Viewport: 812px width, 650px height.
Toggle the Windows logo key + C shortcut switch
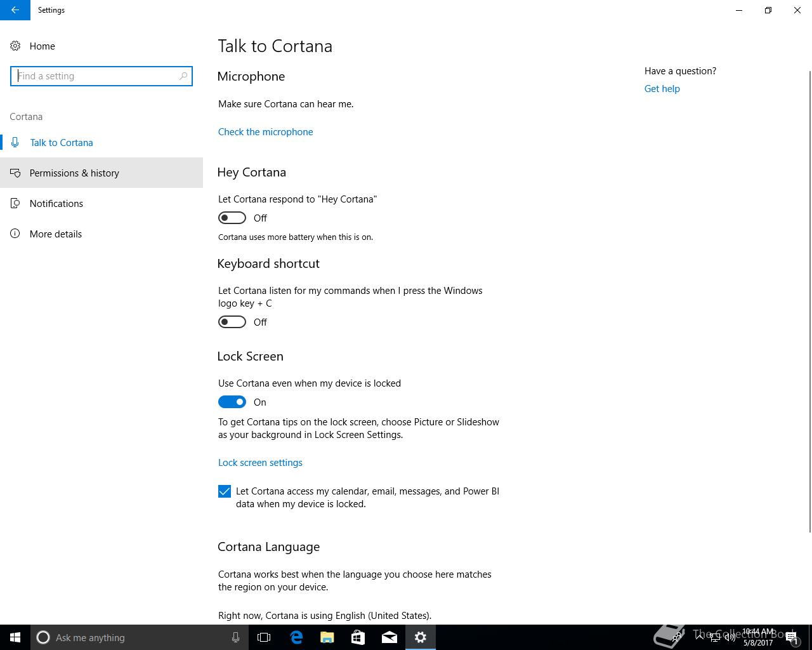pyautogui.click(x=232, y=322)
